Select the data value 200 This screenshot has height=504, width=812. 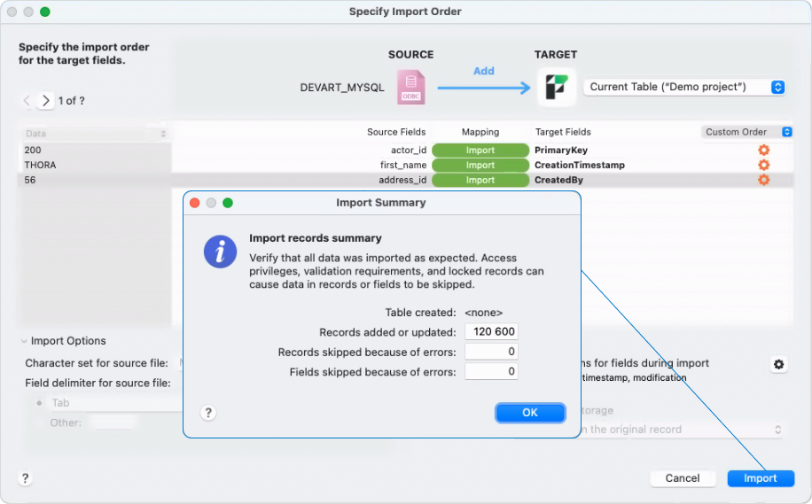click(33, 150)
